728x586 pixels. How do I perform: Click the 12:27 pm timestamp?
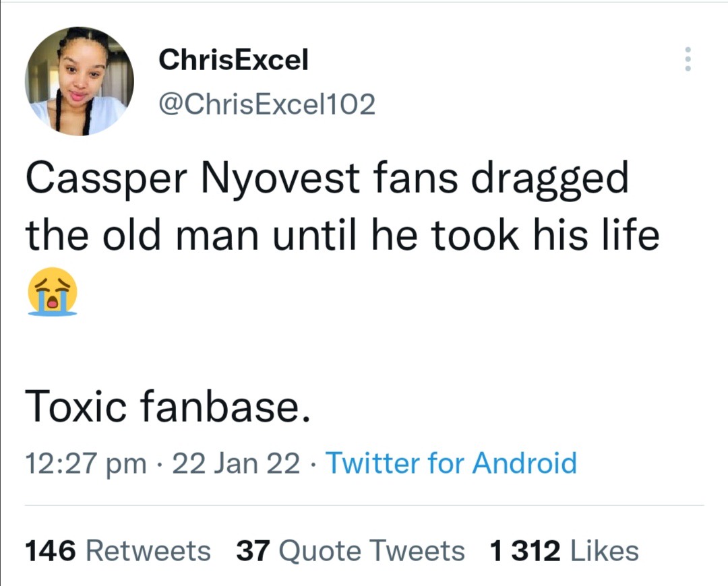pyautogui.click(x=86, y=464)
